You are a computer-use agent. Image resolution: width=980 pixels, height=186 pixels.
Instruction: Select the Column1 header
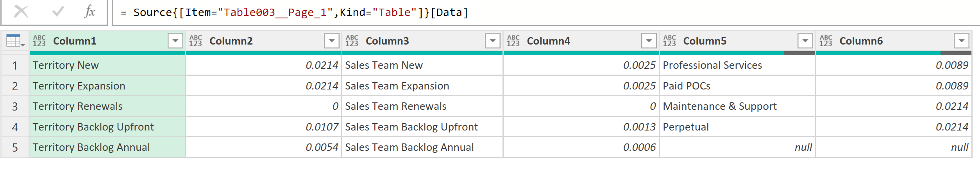point(107,41)
